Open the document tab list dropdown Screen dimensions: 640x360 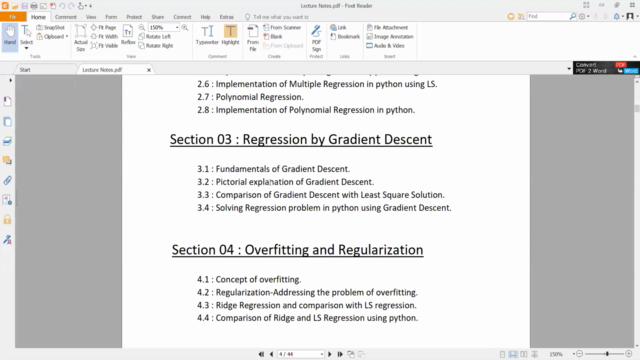click(569, 69)
